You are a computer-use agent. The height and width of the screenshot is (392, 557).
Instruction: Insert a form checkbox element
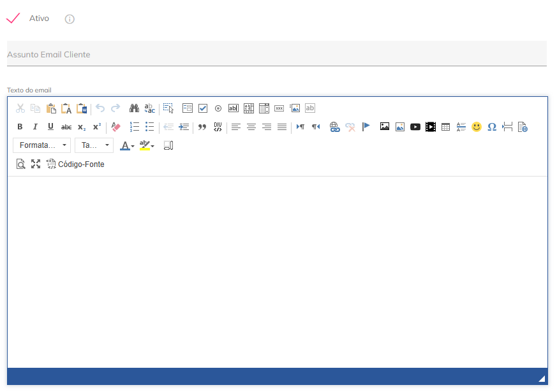coord(203,108)
